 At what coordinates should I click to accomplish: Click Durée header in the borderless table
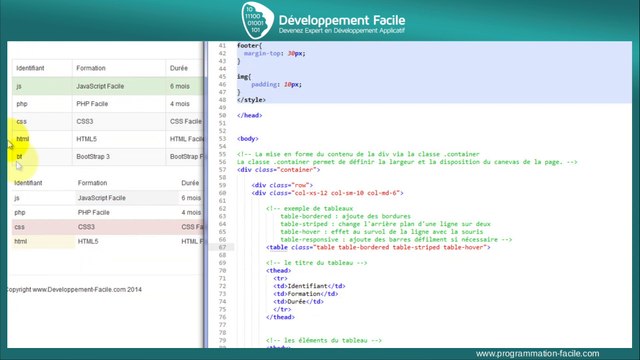click(190, 183)
